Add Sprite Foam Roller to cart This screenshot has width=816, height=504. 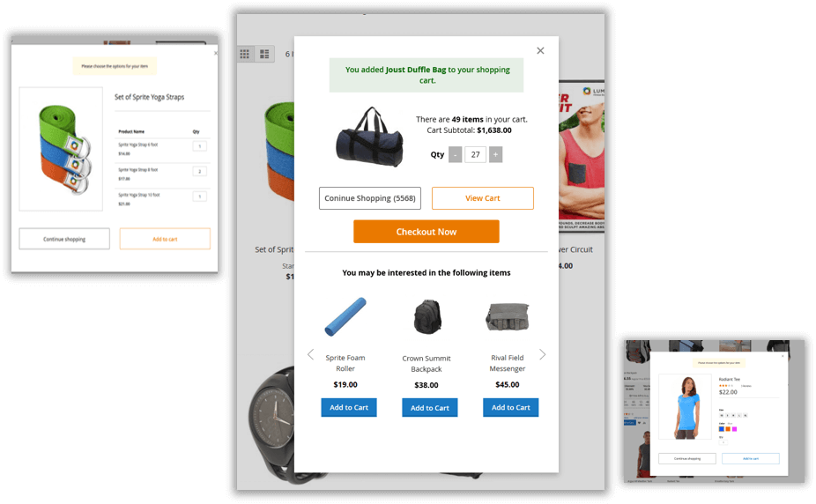[x=349, y=407]
